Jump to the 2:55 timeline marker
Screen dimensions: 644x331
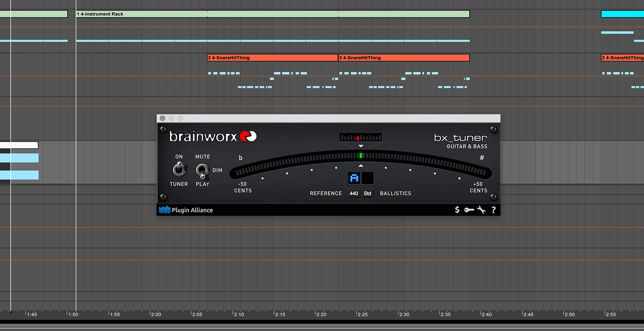611,315
